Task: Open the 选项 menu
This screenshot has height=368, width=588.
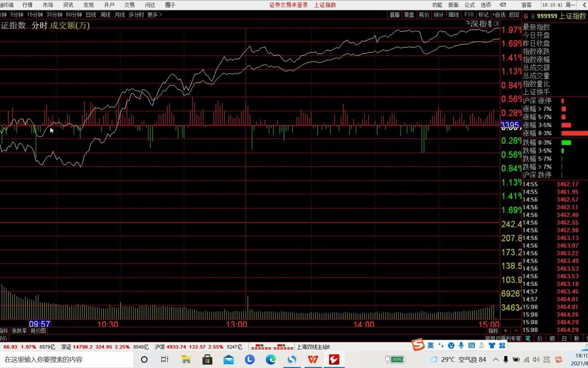Action: pos(486,5)
